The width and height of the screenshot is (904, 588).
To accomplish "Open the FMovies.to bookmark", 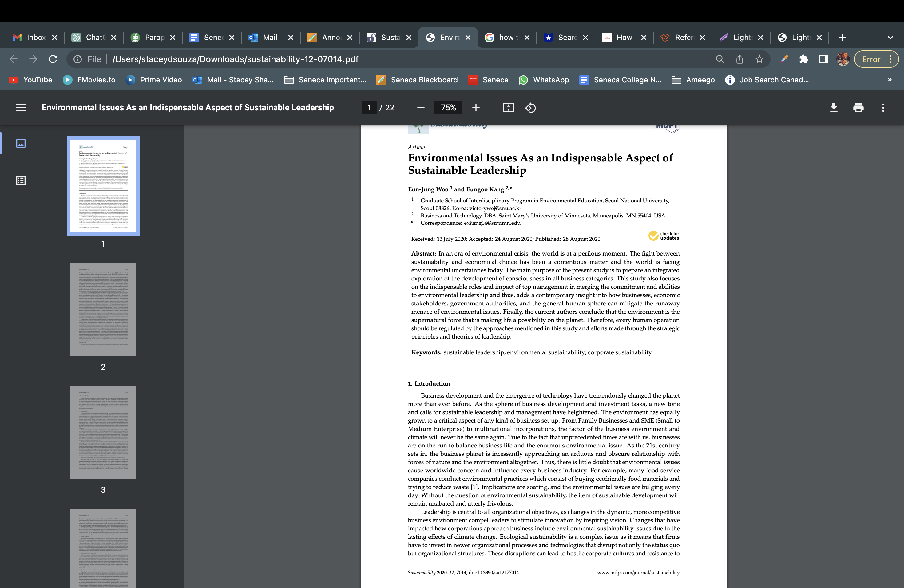I will click(89, 80).
